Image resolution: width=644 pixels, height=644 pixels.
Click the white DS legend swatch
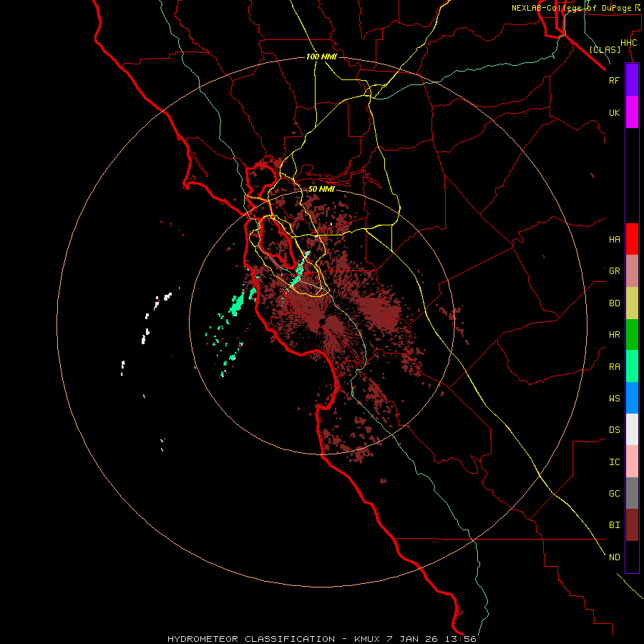point(632,429)
